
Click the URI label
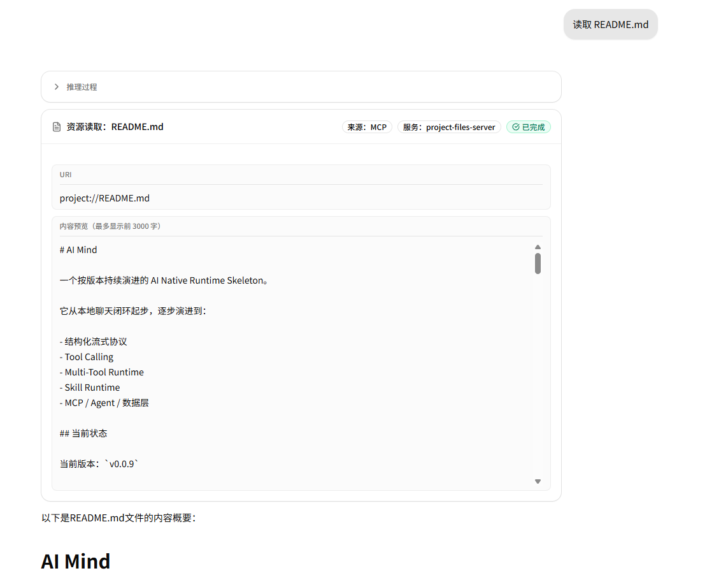[66, 175]
